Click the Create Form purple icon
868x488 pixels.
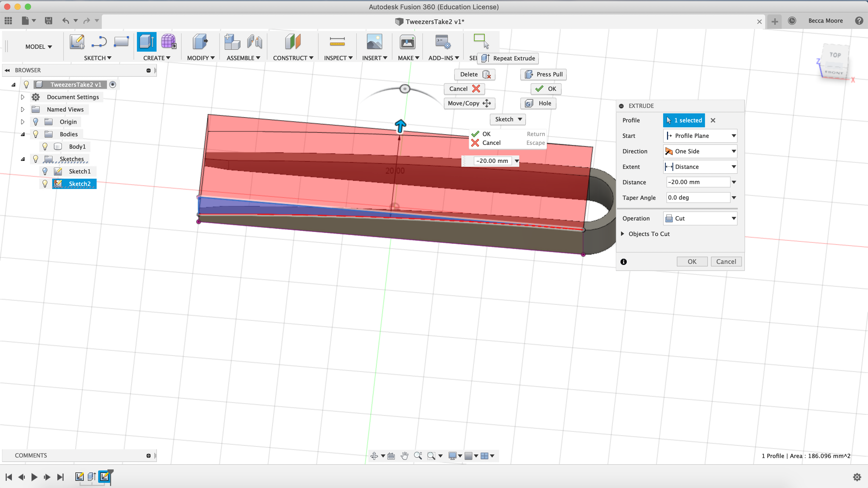coord(168,42)
